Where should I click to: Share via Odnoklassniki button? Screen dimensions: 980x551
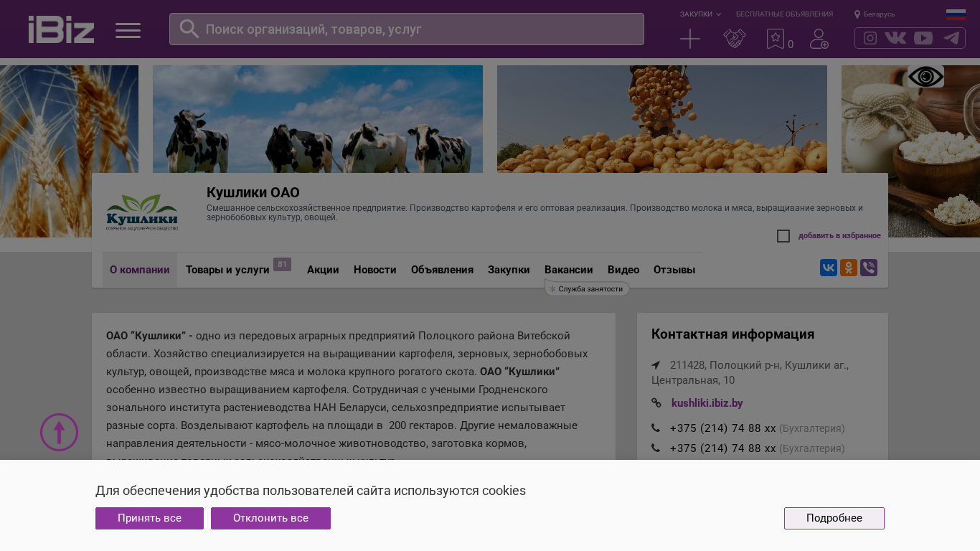pos(849,268)
